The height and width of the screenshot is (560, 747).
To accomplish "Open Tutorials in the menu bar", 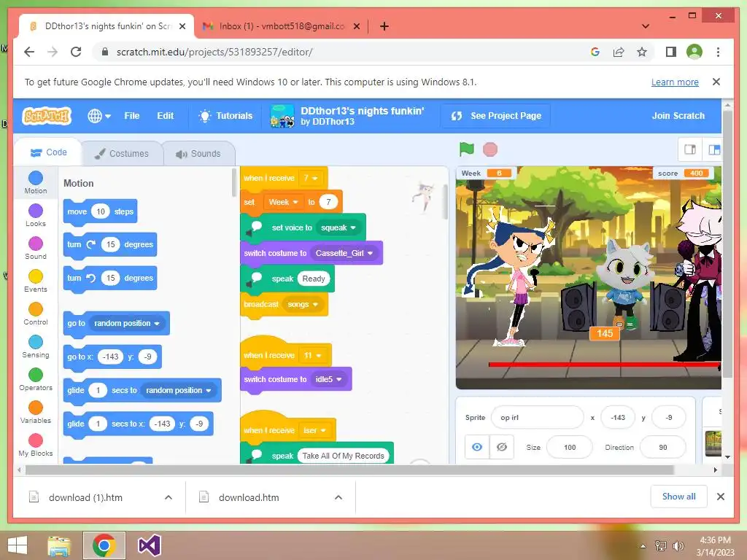I will pyautogui.click(x=226, y=116).
